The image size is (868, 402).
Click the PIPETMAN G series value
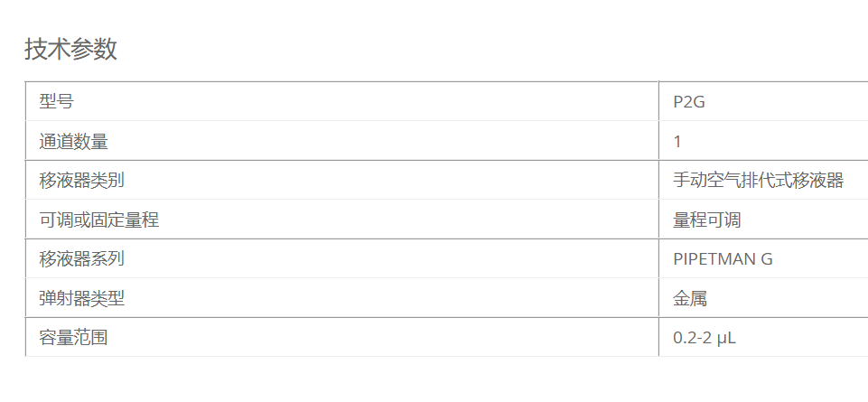pyautogui.click(x=723, y=259)
